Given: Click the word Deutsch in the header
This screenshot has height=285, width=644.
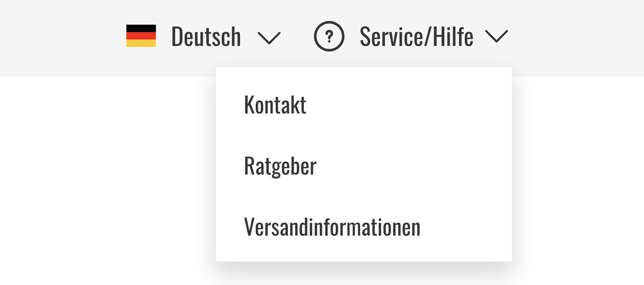Looking at the screenshot, I should click(206, 36).
